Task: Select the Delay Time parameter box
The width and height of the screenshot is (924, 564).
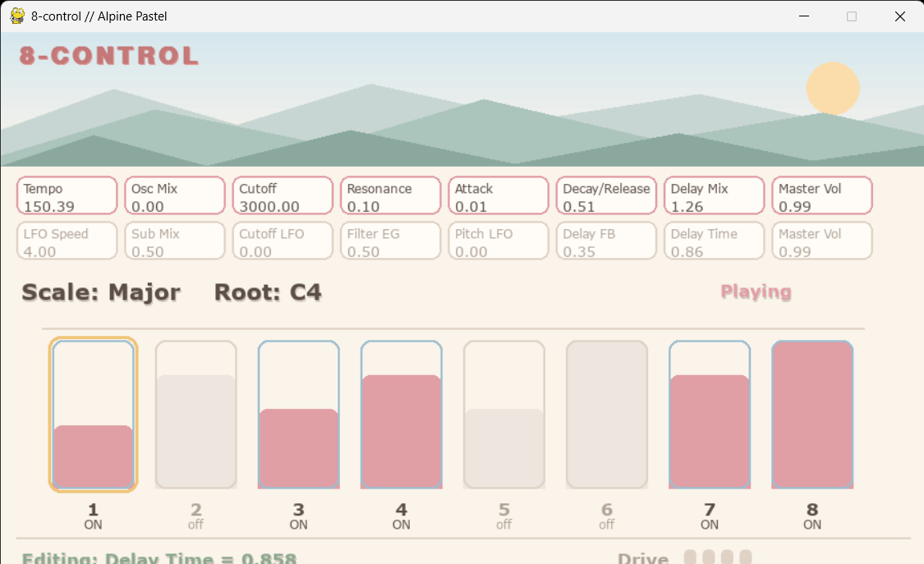Action: (714, 241)
